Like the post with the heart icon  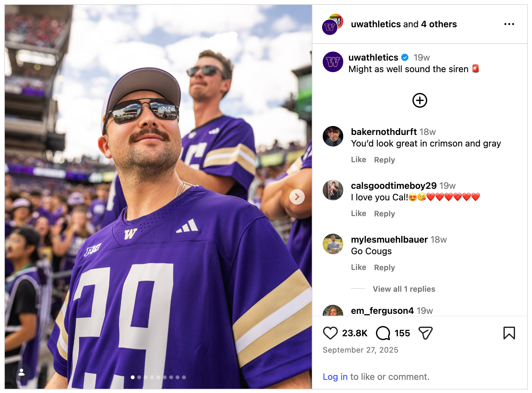tap(330, 333)
